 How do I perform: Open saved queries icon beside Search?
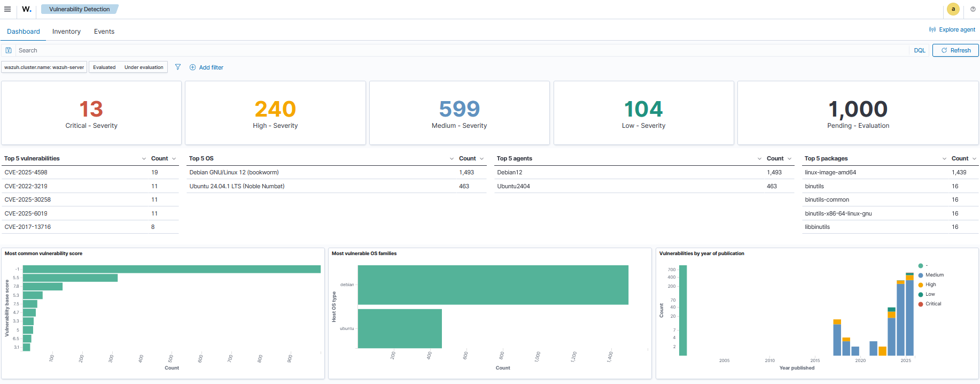pos(9,50)
